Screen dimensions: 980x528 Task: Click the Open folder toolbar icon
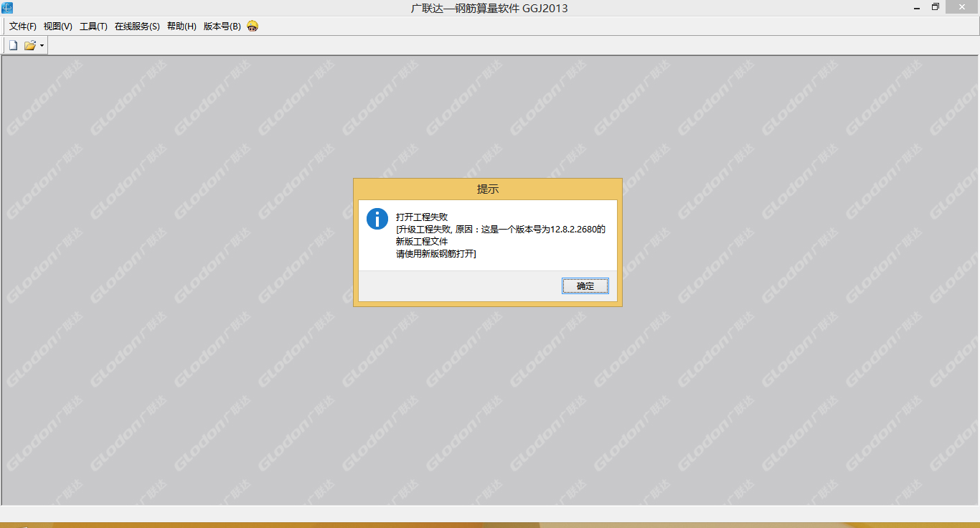click(30, 46)
